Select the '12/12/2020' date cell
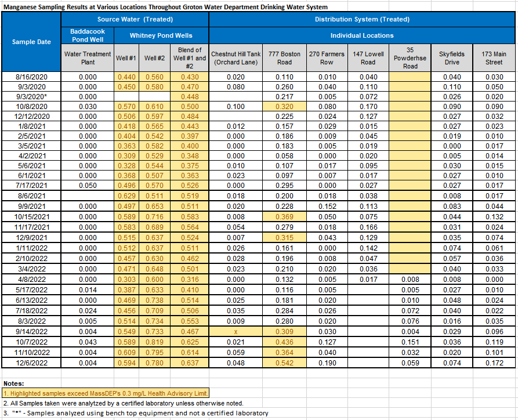The image size is (518, 420). click(31, 117)
